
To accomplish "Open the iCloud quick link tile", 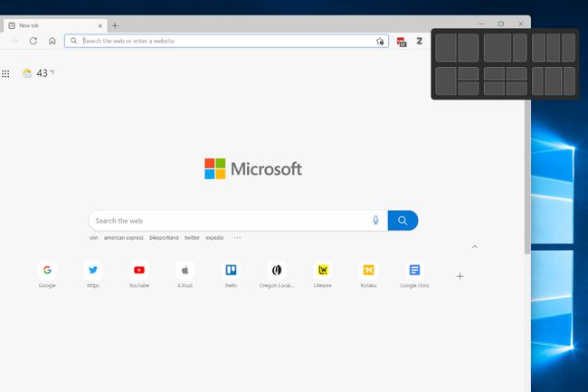I will [x=185, y=274].
